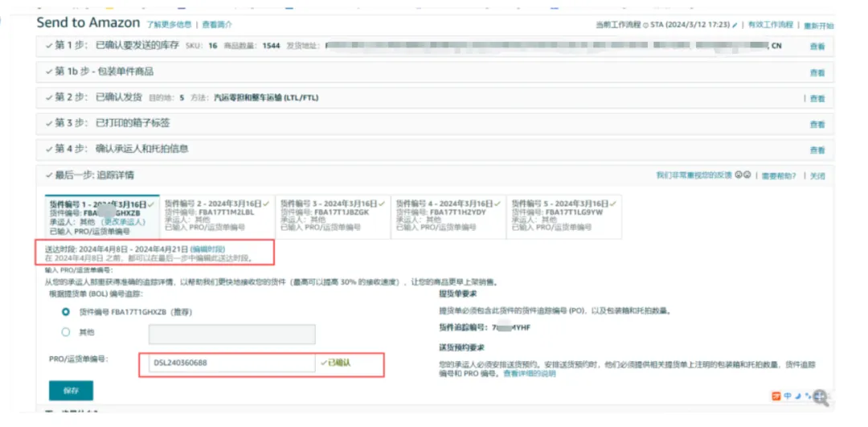Click the 保存 button
The height and width of the screenshot is (427, 868).
71,391
